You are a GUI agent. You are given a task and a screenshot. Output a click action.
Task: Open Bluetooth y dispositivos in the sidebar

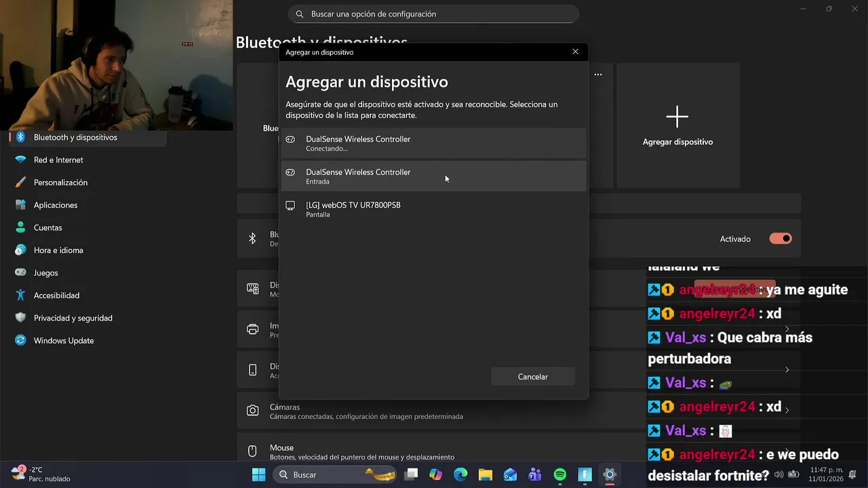[87, 138]
